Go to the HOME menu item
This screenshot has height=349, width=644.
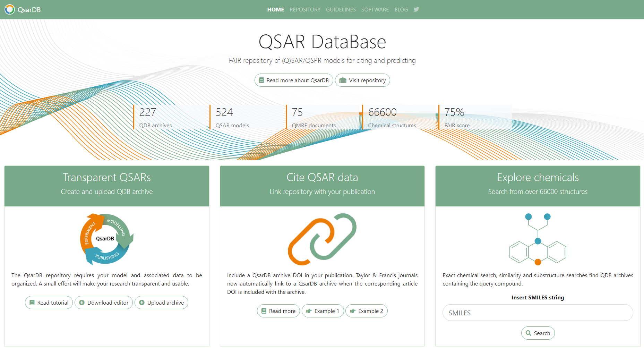coord(276,9)
